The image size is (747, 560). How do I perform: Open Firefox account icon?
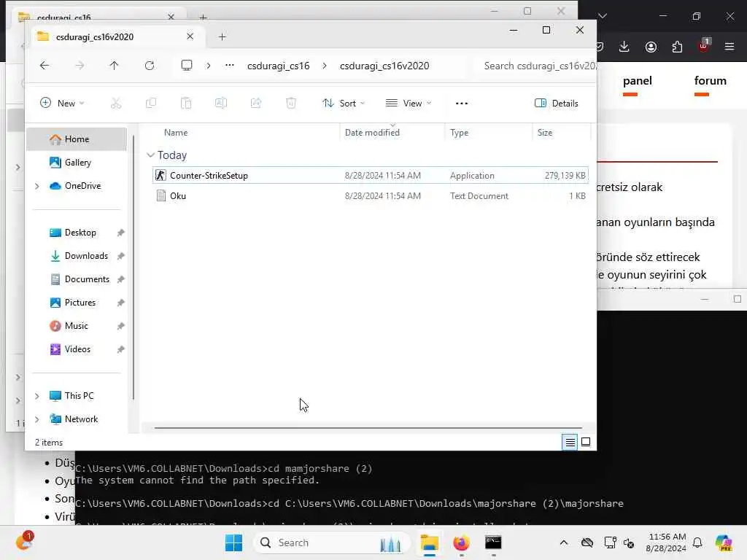pos(651,47)
